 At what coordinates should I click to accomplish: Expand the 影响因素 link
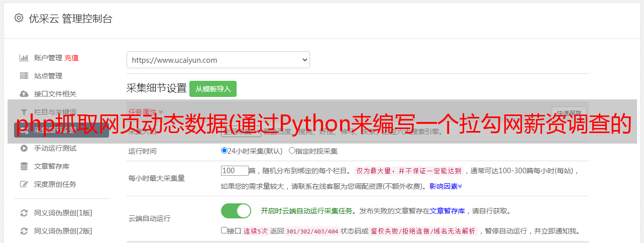point(446,186)
